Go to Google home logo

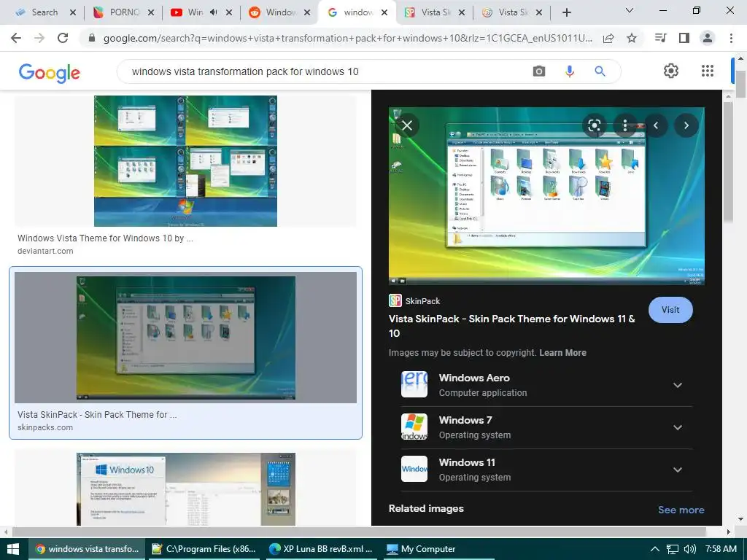tap(50, 72)
